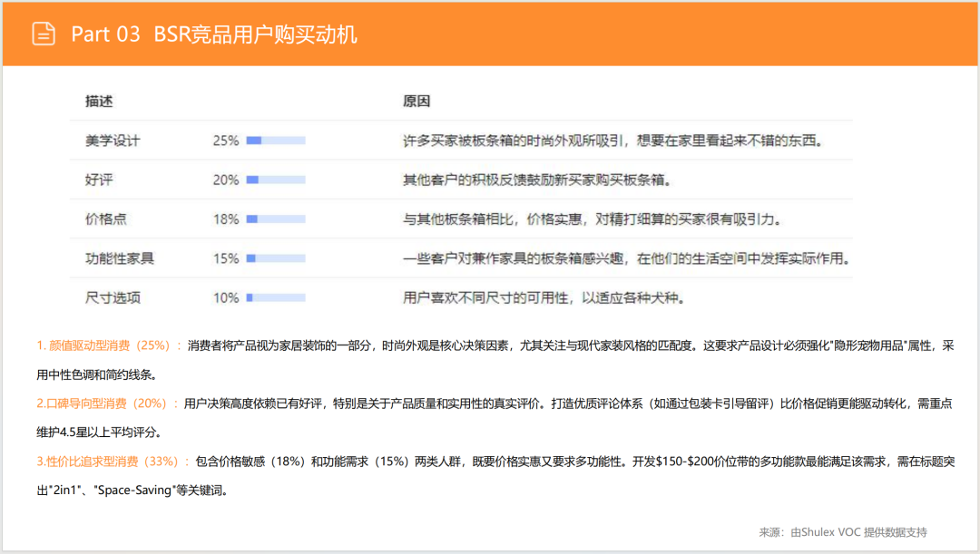The image size is (980, 554).
Task: Select the reason text starting "用户喜欢不同尺寸"
Action: coord(544,298)
